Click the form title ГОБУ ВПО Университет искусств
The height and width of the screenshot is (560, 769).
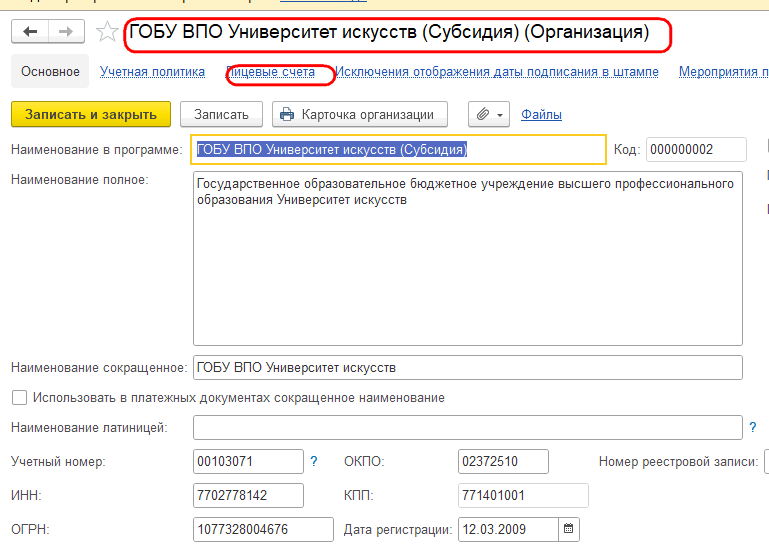pos(389,32)
